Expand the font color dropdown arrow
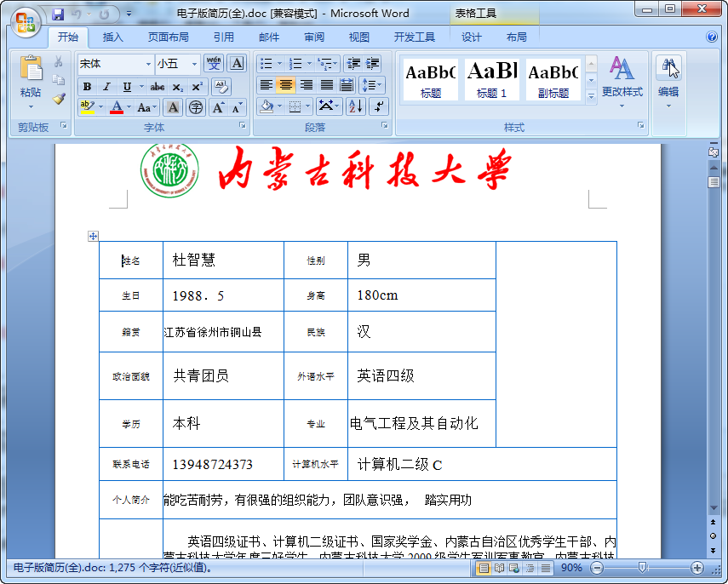This screenshot has width=728, height=584. point(129,107)
